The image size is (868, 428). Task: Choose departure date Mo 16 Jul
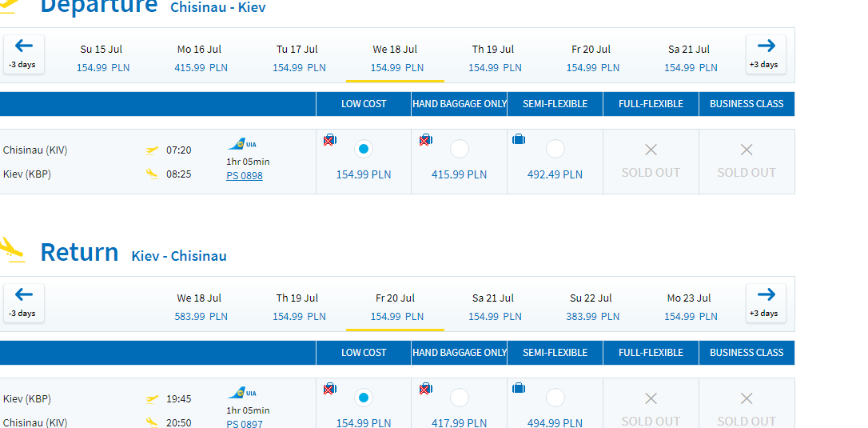pos(199,58)
